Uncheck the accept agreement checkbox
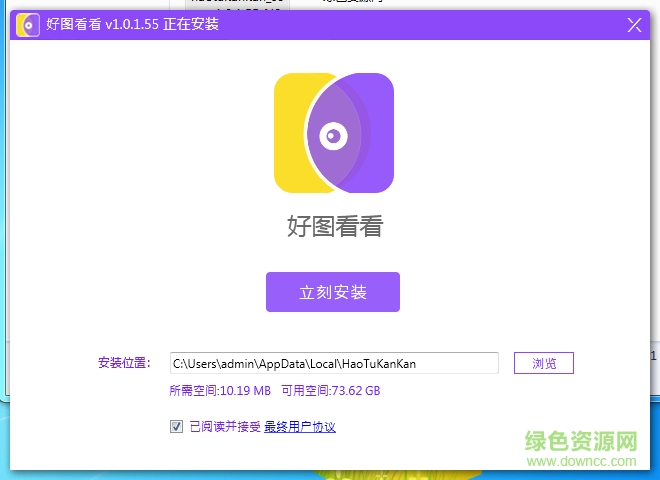 [x=176, y=427]
